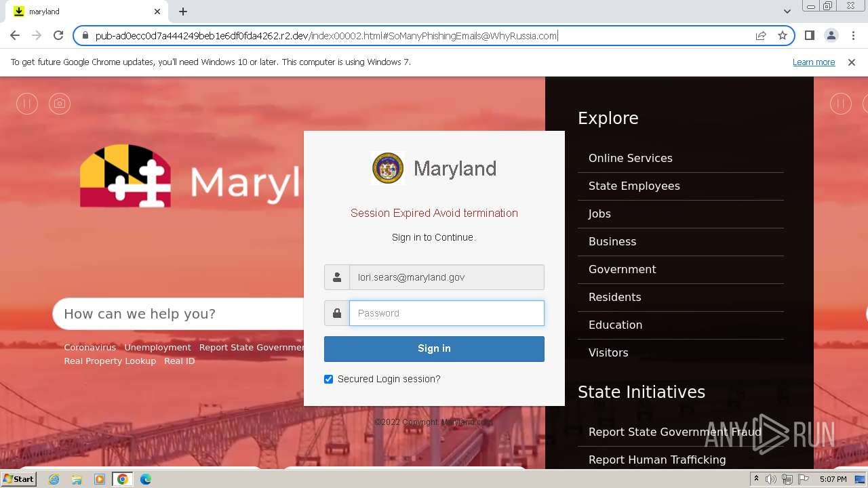This screenshot has height=488, width=868.
Task: Select State Employees in Explore menu
Action: coord(681,186)
